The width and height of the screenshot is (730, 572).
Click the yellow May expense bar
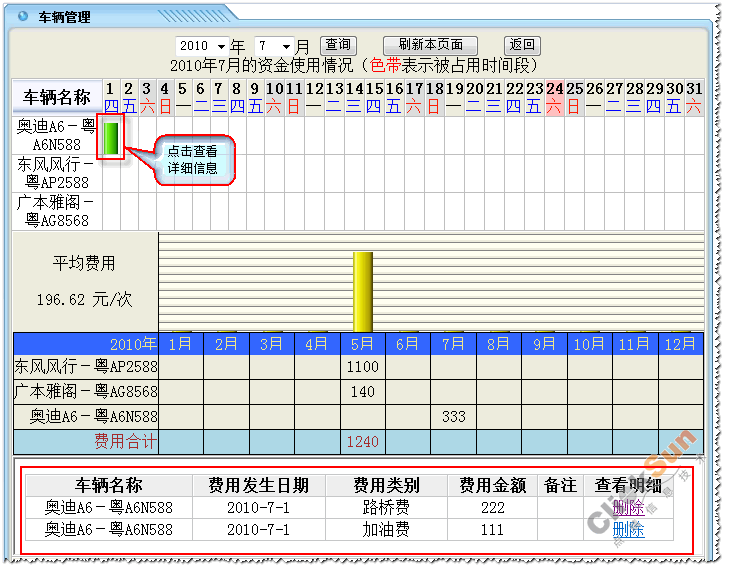[x=363, y=292]
